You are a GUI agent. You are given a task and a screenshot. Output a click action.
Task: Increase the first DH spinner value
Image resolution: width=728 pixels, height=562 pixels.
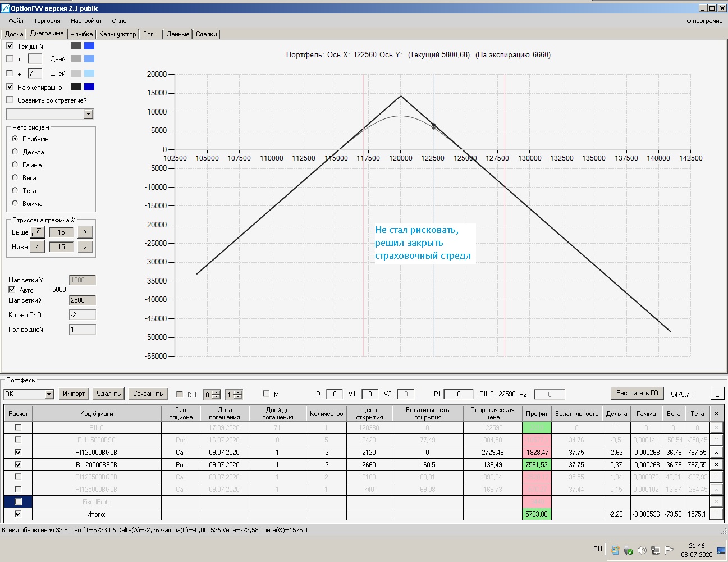tap(217, 392)
